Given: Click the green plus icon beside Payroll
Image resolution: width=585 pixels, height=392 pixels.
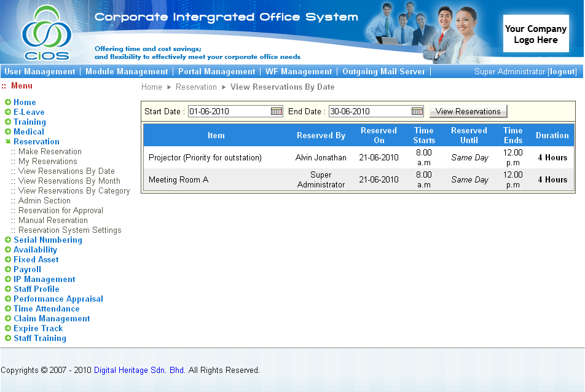Looking at the screenshot, I should (x=8, y=270).
